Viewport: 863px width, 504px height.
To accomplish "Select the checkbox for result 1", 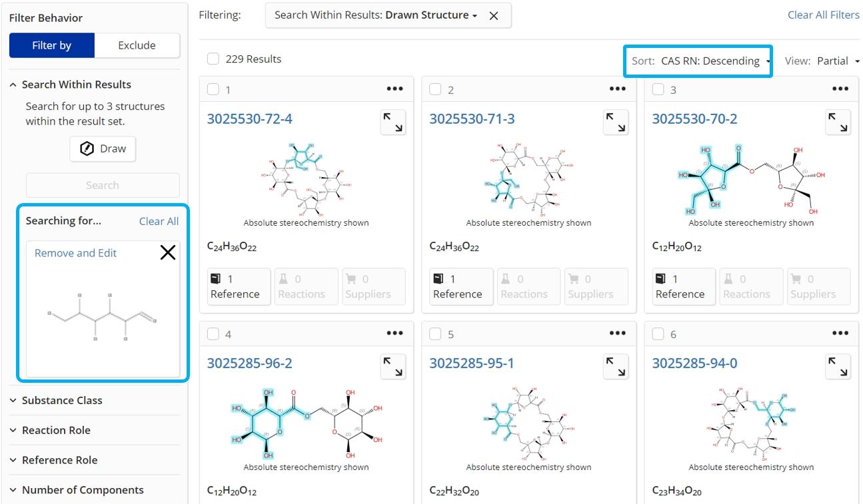I will (213, 89).
